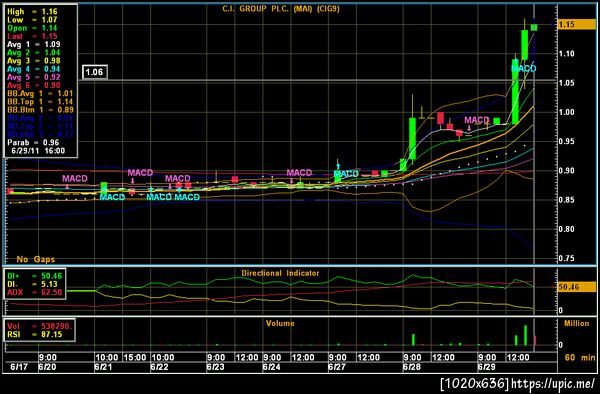Select the DI+ = 50.46 legend entry
Viewport: 600px width, 394px height.
(35, 276)
